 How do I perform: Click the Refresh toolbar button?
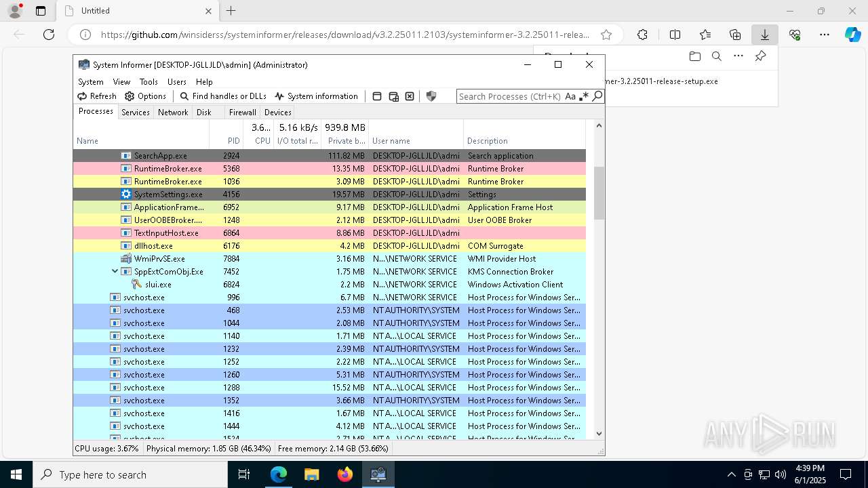[96, 96]
